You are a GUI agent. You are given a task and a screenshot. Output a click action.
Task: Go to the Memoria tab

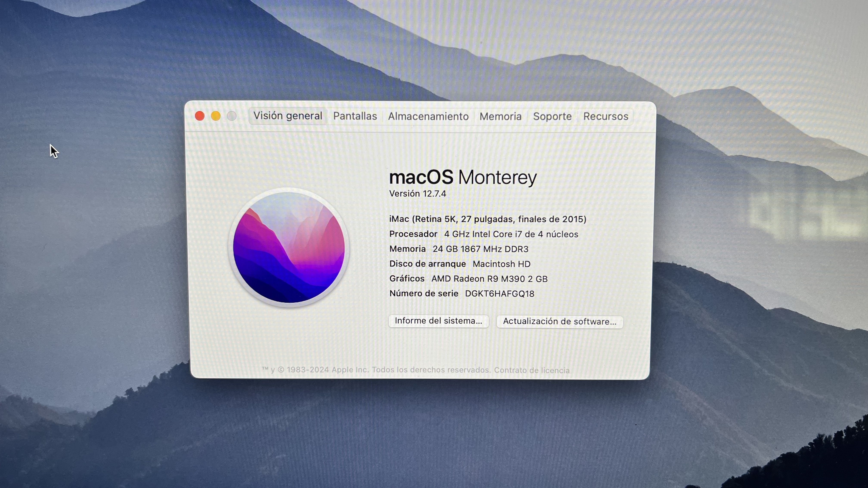[500, 117]
